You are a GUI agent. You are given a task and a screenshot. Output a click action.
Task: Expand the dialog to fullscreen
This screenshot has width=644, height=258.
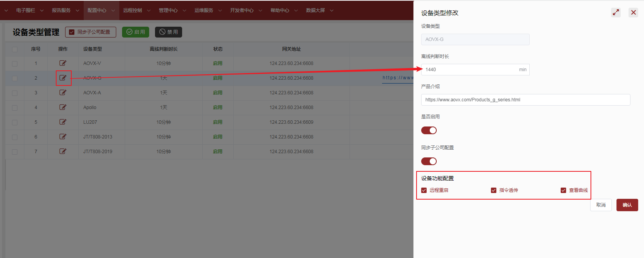616,12
